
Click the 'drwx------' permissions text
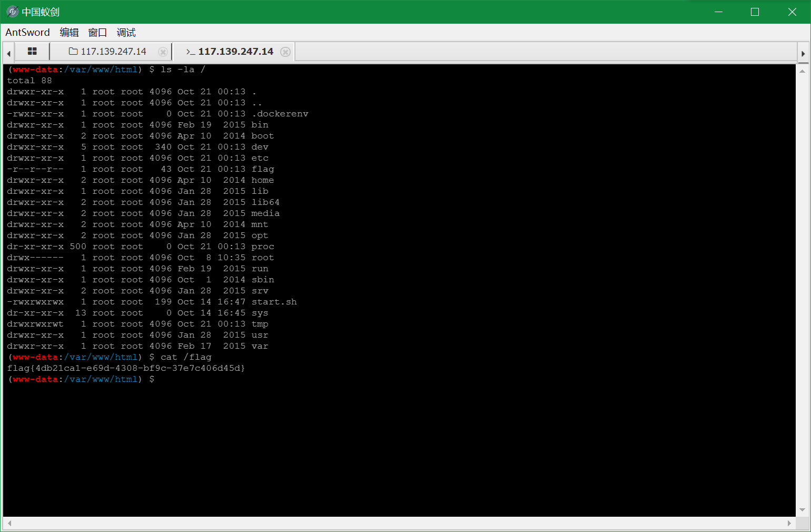pos(35,258)
